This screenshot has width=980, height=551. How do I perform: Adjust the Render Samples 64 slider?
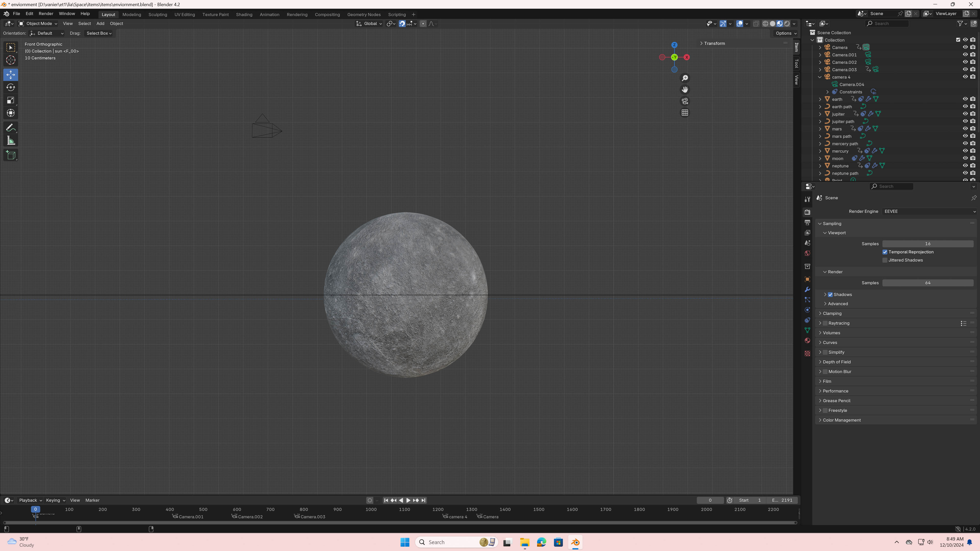click(x=927, y=283)
